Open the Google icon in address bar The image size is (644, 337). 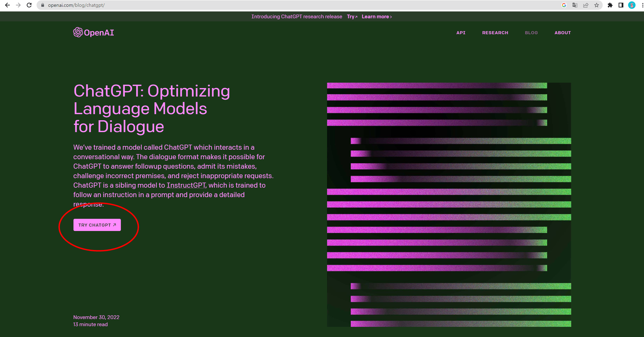[x=564, y=5]
